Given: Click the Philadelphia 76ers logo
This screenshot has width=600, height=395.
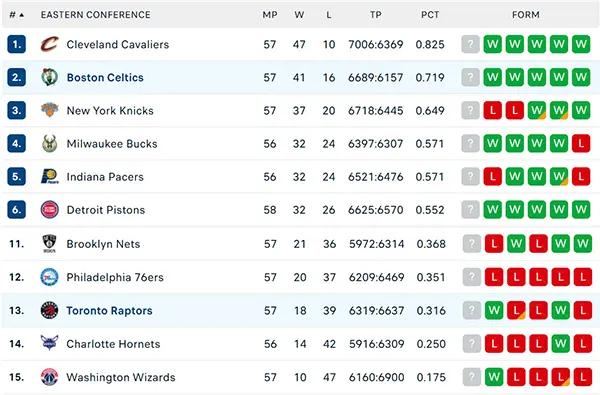Looking at the screenshot, I should [x=49, y=277].
